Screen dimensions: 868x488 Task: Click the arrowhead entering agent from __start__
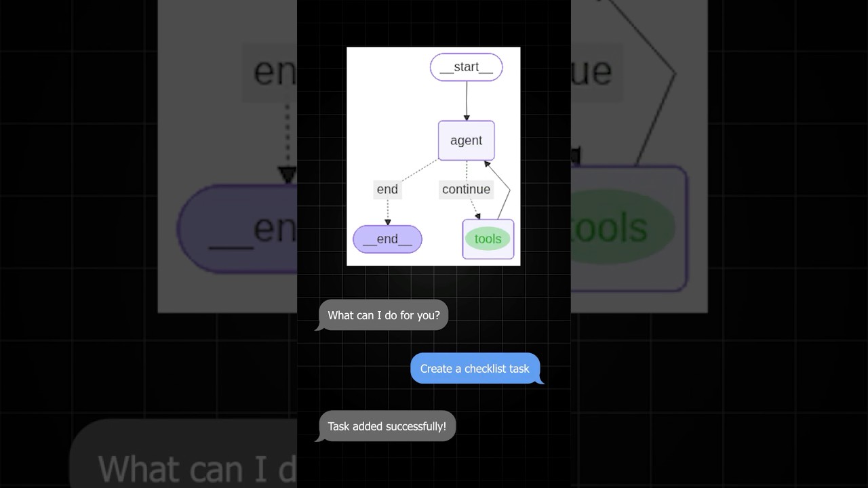[467, 117]
